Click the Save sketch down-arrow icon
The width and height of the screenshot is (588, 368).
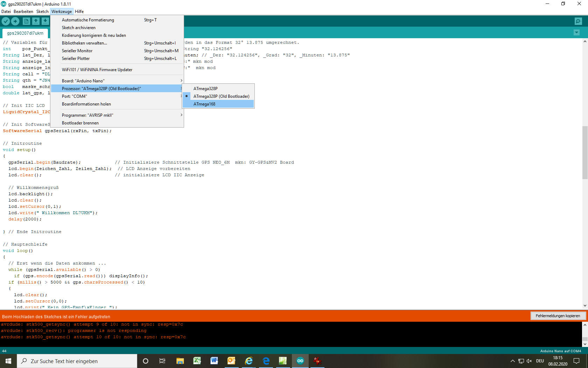45,21
